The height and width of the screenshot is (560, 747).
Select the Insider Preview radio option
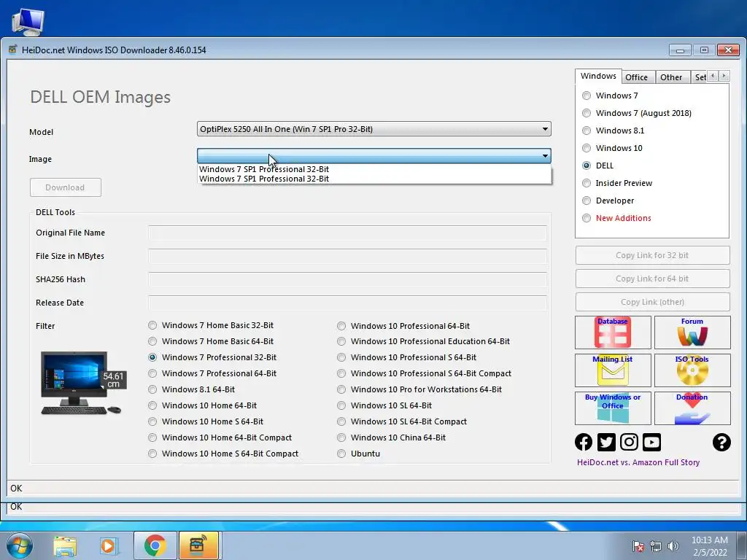(617, 183)
